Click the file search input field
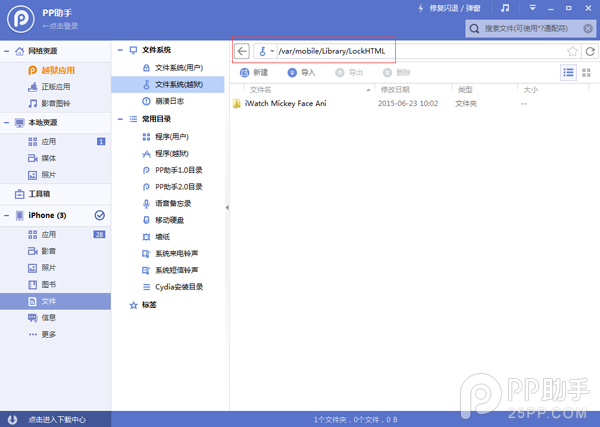The height and width of the screenshot is (427, 600). [531, 29]
